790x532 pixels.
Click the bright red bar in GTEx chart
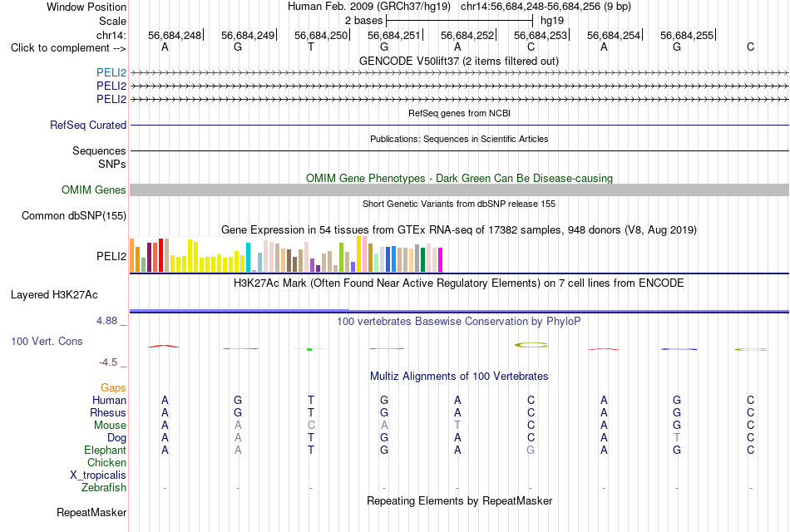point(160,255)
